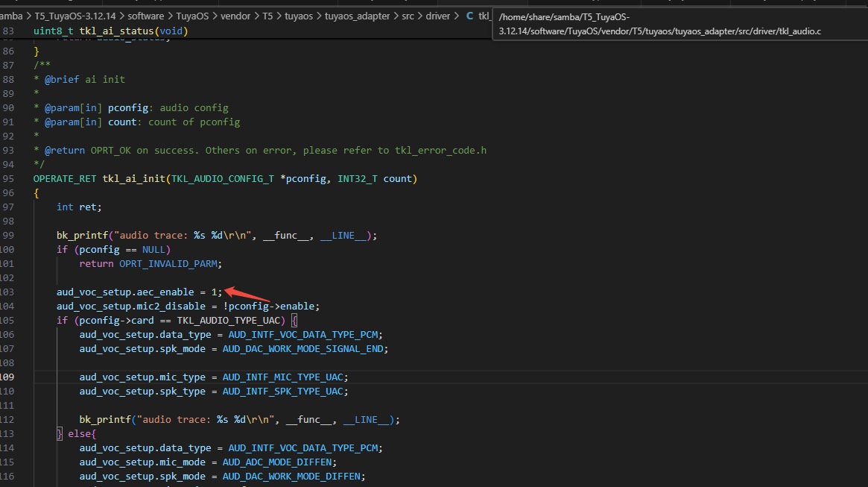Click the C file icon in the breadcrumb
Image resolution: width=868 pixels, height=487 pixels.
pos(469,16)
